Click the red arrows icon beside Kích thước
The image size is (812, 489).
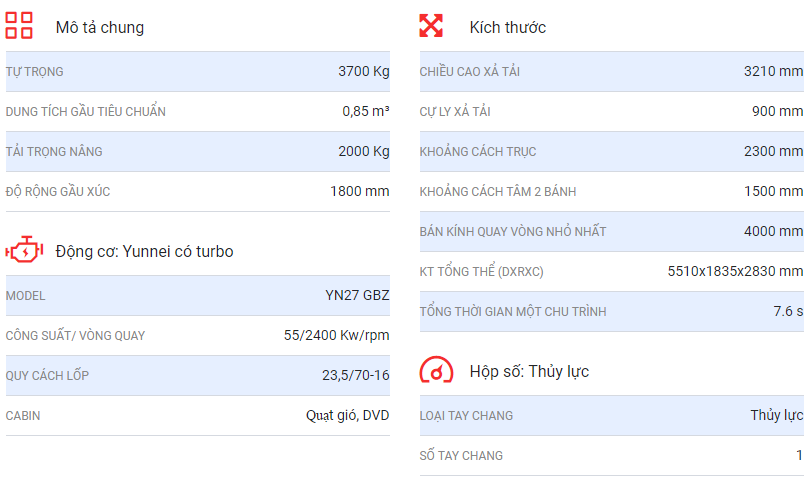pos(431,25)
